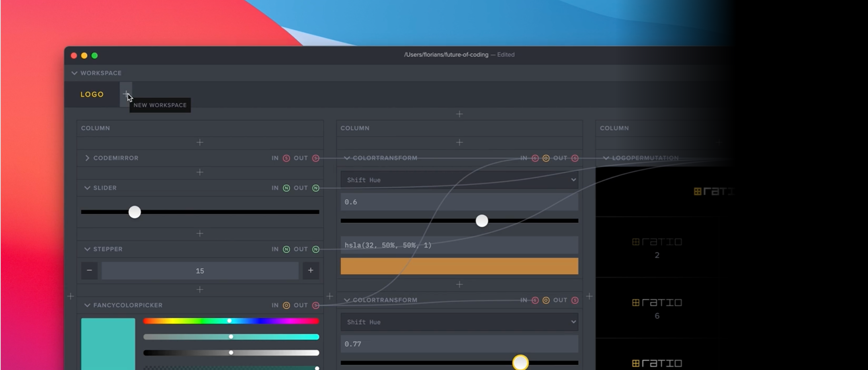The width and height of the screenshot is (868, 370).
Task: Click the Stepper minus decrement button
Action: (89, 271)
